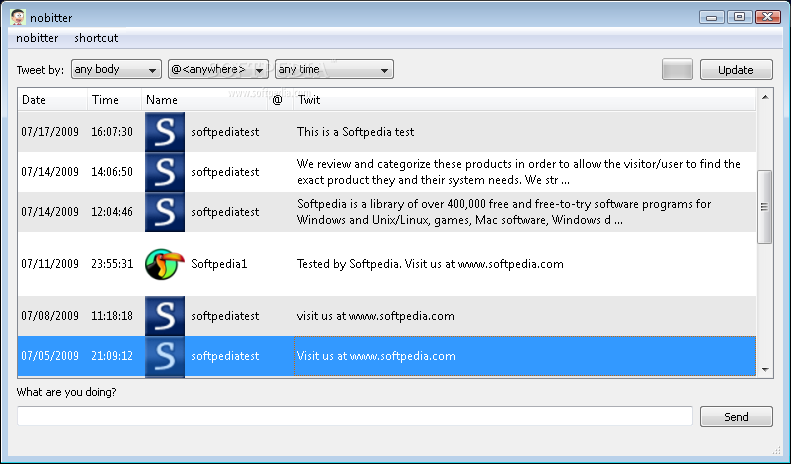Open the shortcut menu
This screenshot has width=791, height=464.
pos(96,38)
